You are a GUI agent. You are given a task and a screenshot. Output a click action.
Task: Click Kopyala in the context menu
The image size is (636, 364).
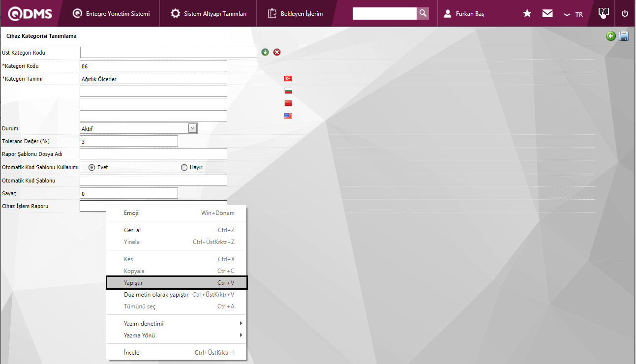(x=177, y=271)
